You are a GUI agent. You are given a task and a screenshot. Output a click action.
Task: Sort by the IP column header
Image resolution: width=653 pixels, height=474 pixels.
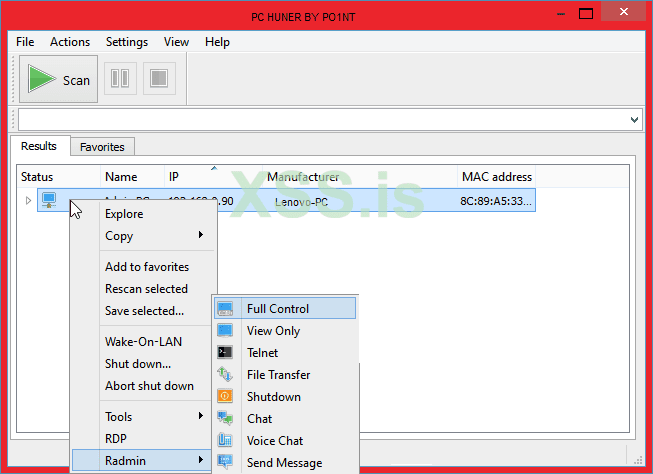[x=213, y=177]
